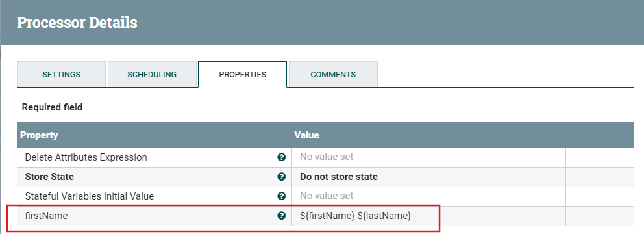
Task: Show help icon for firstName property
Action: [x=281, y=216]
